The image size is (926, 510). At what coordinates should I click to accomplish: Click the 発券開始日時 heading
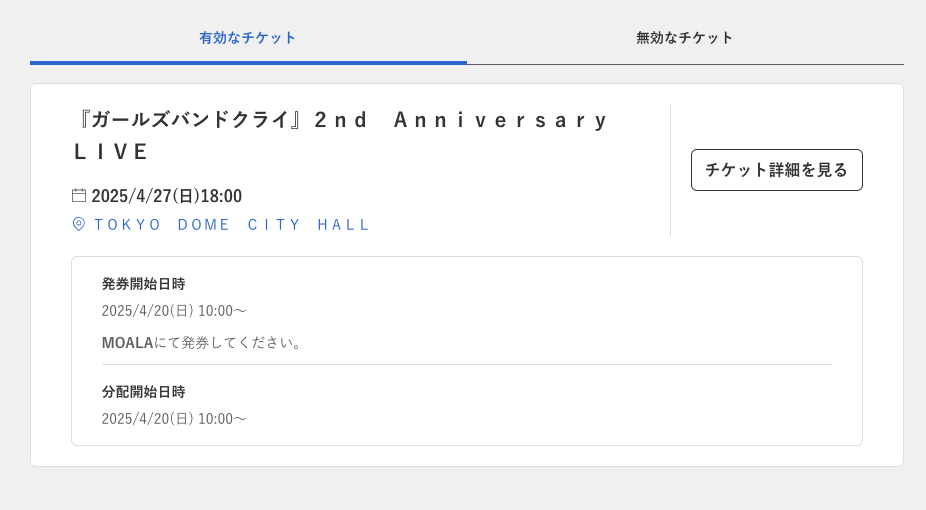[143, 284]
